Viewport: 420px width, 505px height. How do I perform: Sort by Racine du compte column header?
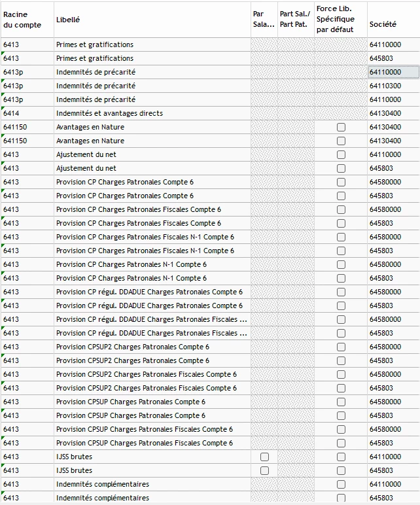[27, 20]
